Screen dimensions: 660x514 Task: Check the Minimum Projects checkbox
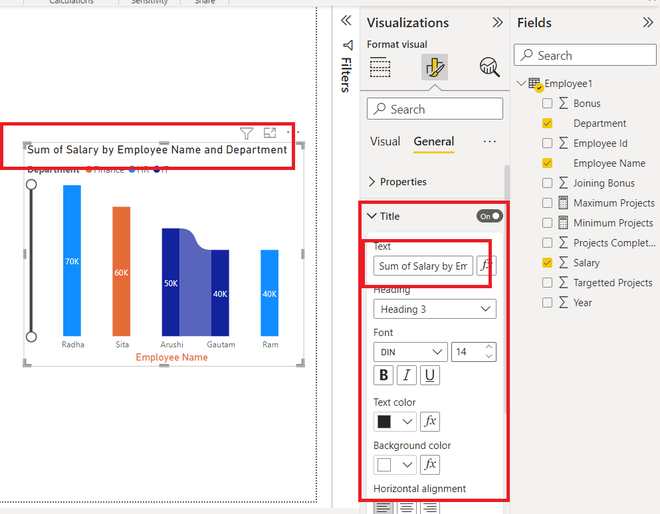pos(547,223)
